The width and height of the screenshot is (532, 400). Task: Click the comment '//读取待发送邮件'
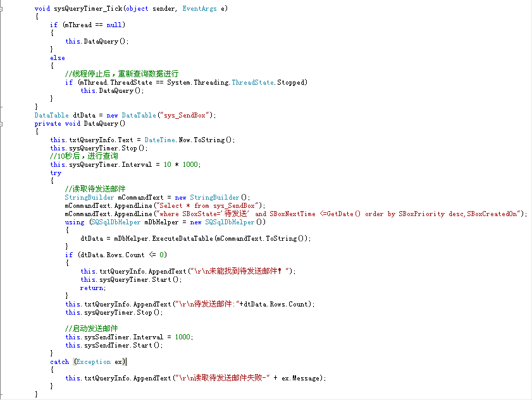[x=95, y=189]
